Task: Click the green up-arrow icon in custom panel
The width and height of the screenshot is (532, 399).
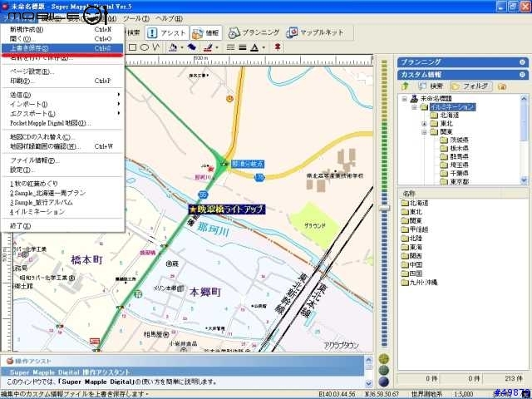Action: 405,86
